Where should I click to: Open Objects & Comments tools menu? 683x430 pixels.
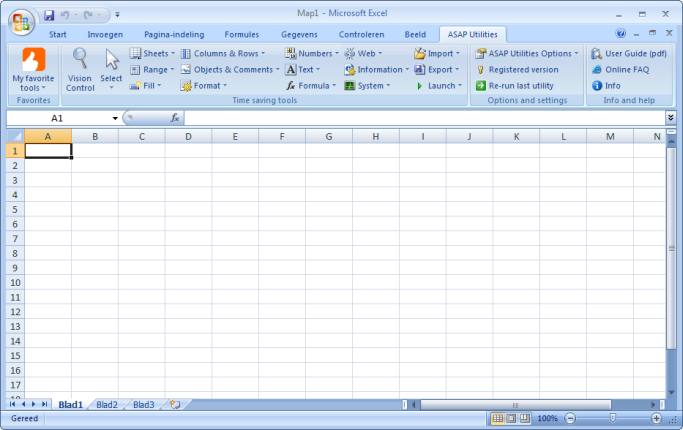(230, 70)
